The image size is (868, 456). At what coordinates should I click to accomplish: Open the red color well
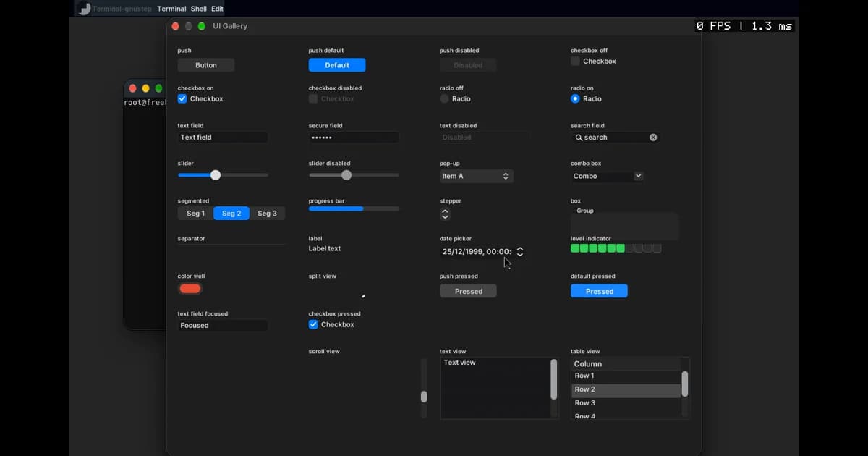pyautogui.click(x=190, y=289)
